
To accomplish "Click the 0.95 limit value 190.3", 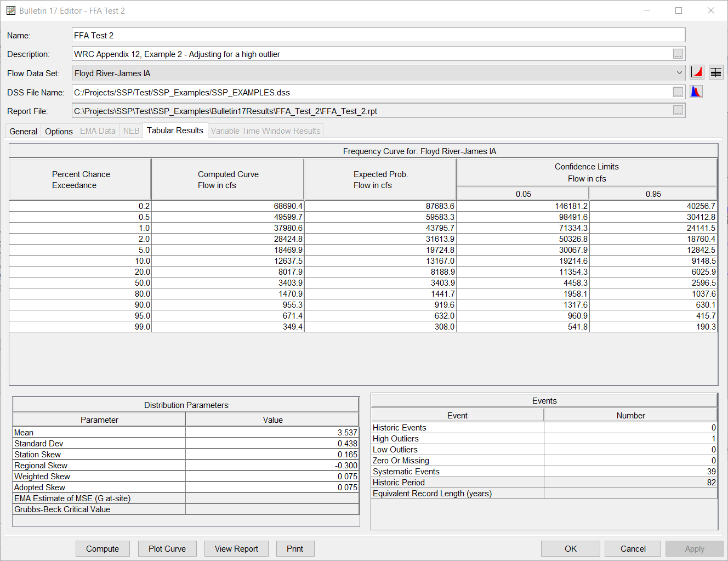I will (653, 327).
